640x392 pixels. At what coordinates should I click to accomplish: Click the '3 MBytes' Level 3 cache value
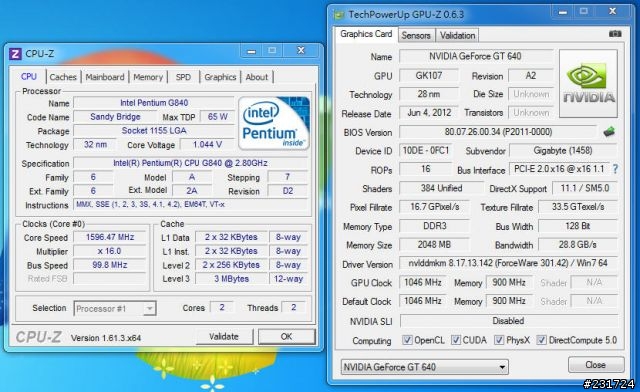point(231,279)
